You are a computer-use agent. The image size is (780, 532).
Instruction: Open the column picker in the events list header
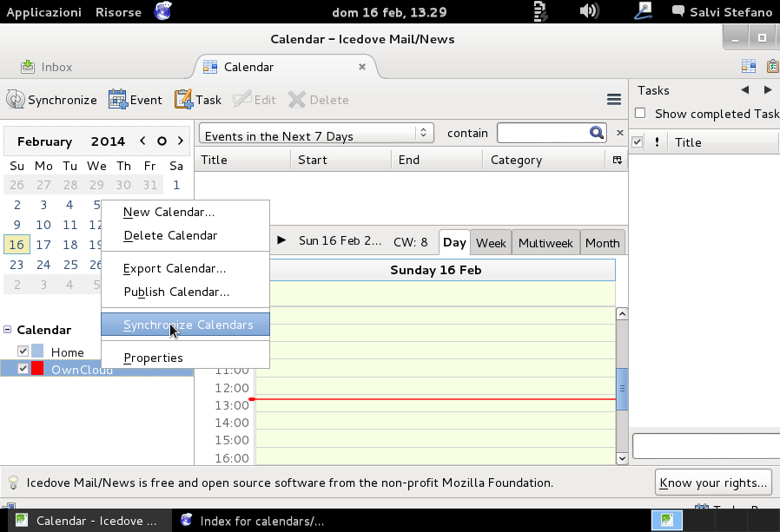617,160
